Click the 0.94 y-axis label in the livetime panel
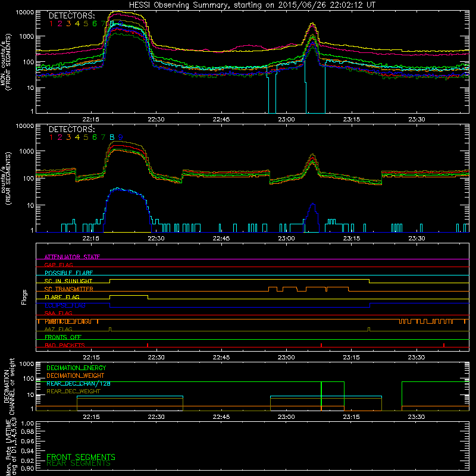This screenshot has width=476, height=476. point(27,450)
